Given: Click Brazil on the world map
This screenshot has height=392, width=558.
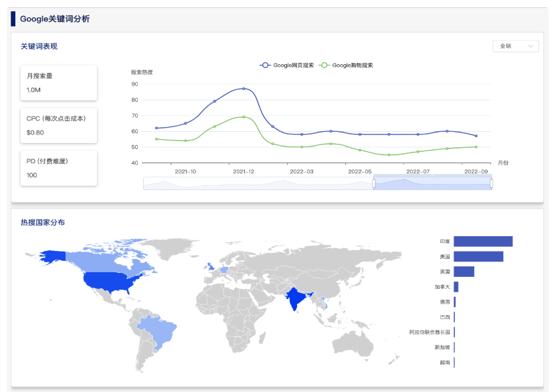Looking at the screenshot, I should click(x=158, y=328).
